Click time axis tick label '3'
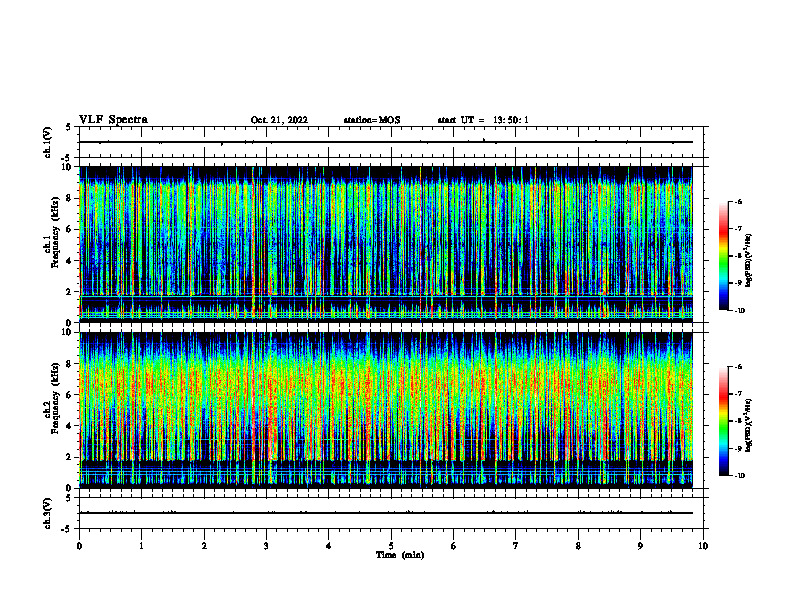Viewport: 792px width, 612px height. tap(266, 546)
